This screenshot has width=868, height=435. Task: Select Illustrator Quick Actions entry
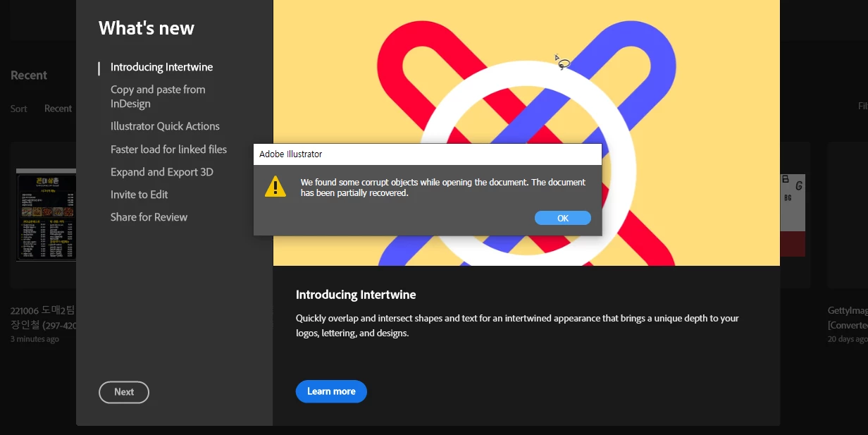165,126
